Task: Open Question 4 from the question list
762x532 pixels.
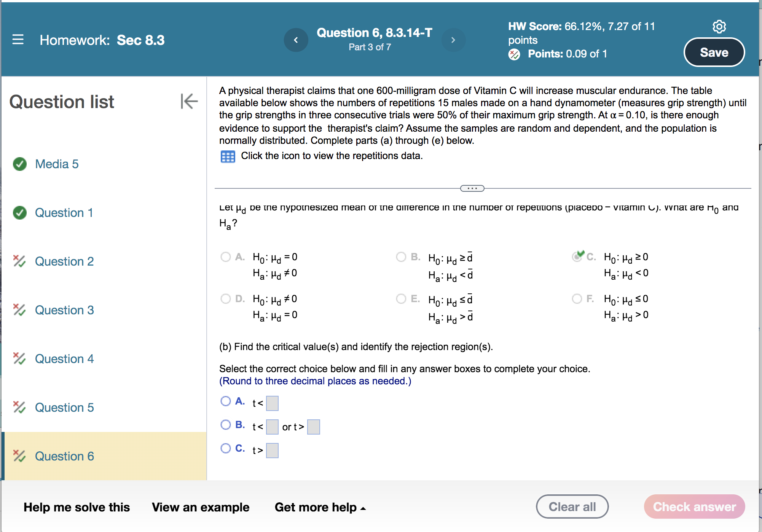Action: pos(64,358)
